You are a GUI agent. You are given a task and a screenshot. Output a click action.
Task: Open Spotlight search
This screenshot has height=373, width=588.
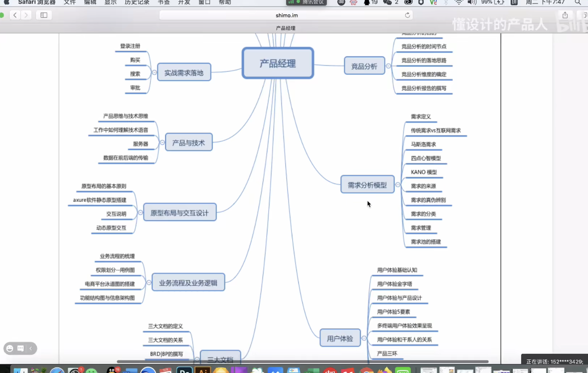point(578,2)
